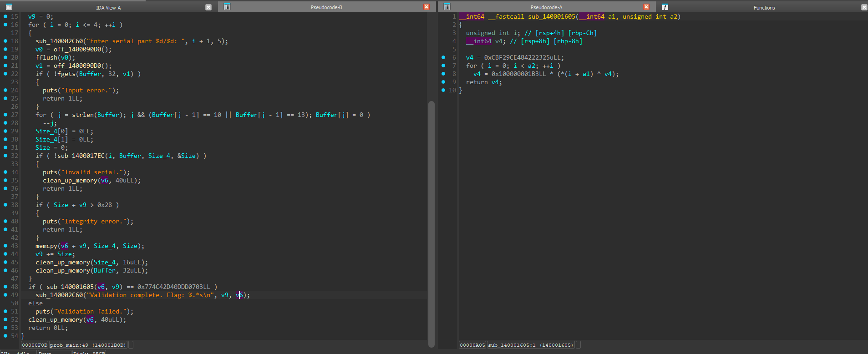Close the Functions panel

(x=864, y=7)
